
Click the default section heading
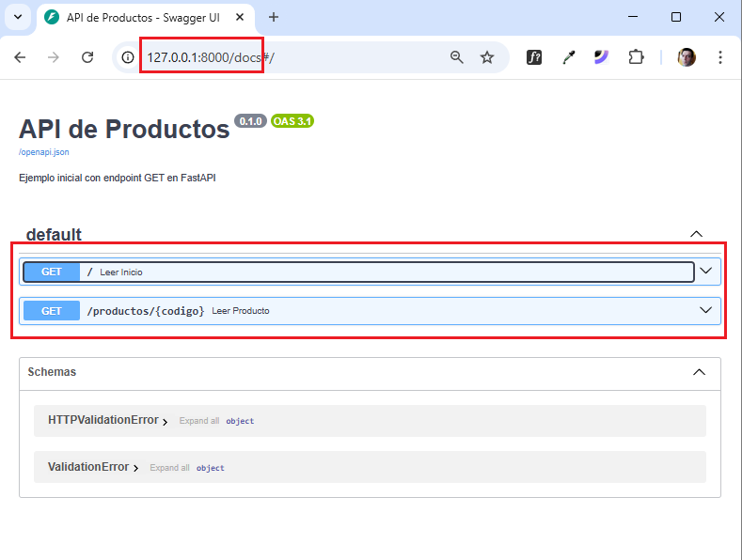(x=54, y=235)
